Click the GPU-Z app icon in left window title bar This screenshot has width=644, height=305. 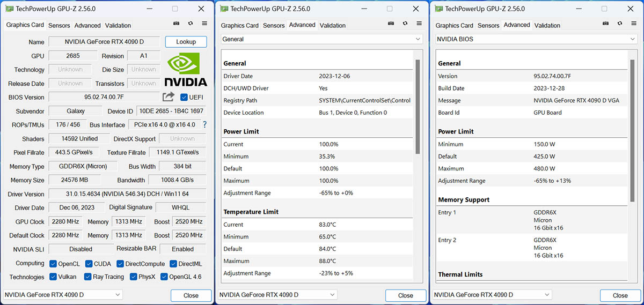(x=10, y=9)
